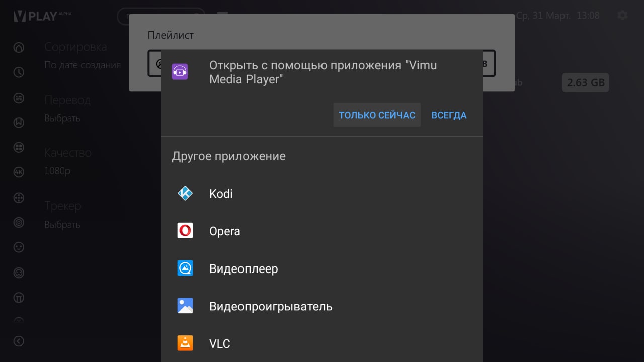Tap the ТОЛЬКО СЕЙЧАС button
Screen dimensions: 644x362
point(377,115)
